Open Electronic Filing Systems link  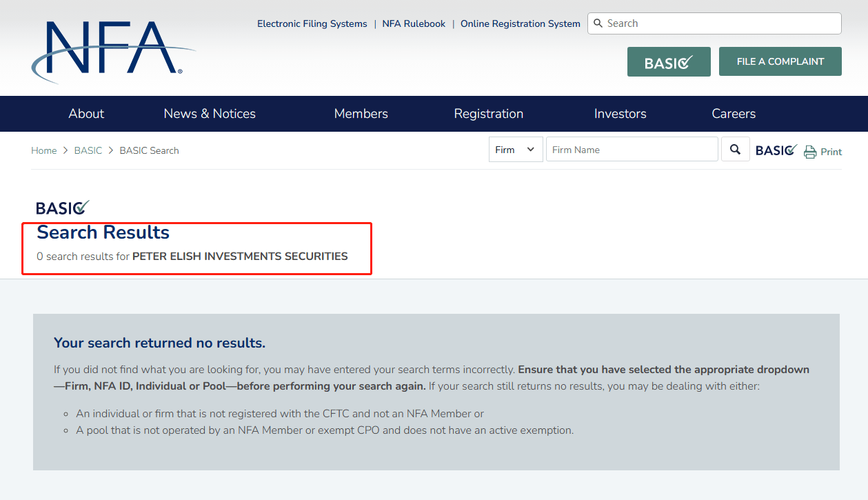tap(312, 23)
